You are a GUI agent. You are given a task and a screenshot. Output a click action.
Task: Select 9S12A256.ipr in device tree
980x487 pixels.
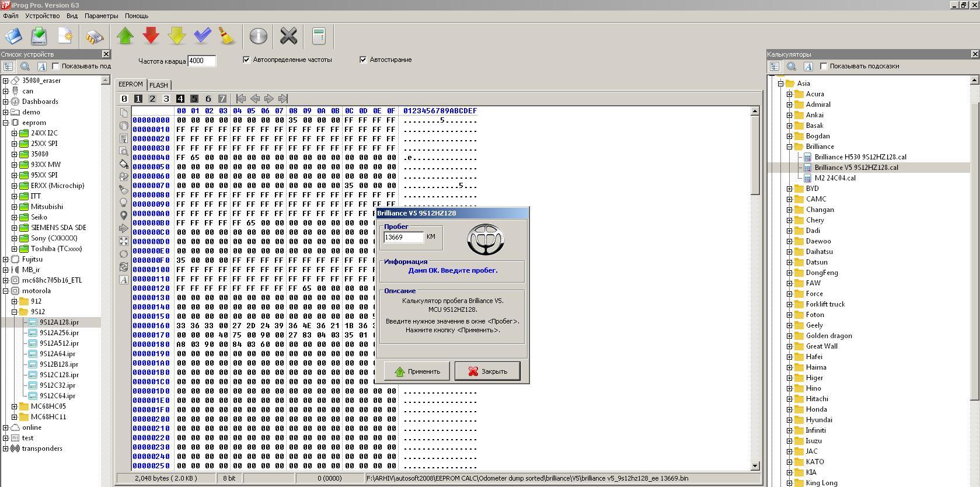pos(59,333)
